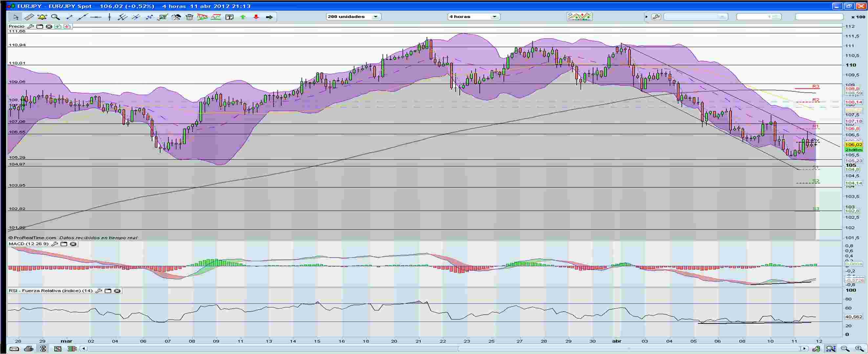
Task: Select the trend line drawing tool
Action: (70, 17)
